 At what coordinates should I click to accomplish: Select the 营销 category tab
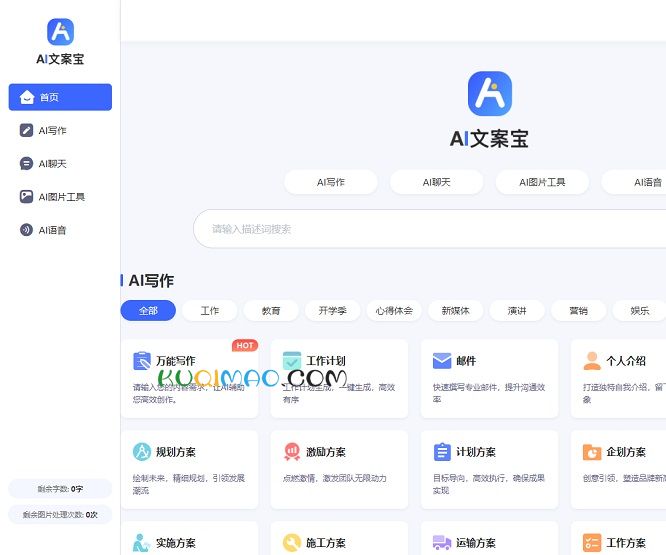579,310
